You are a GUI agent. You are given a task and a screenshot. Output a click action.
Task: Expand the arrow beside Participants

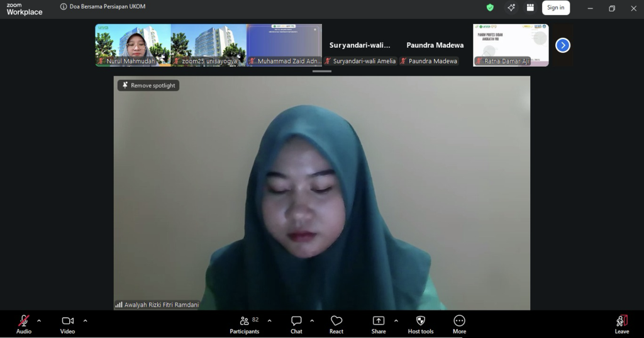point(270,320)
